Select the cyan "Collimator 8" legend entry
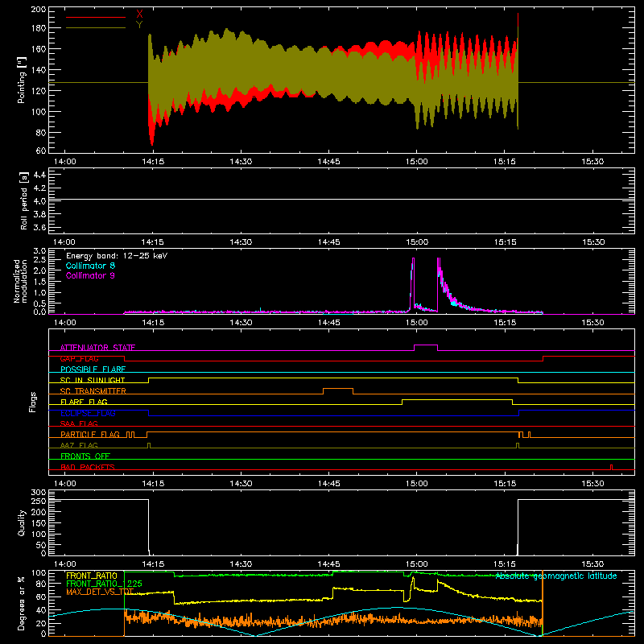The image size is (644, 644). [x=90, y=266]
